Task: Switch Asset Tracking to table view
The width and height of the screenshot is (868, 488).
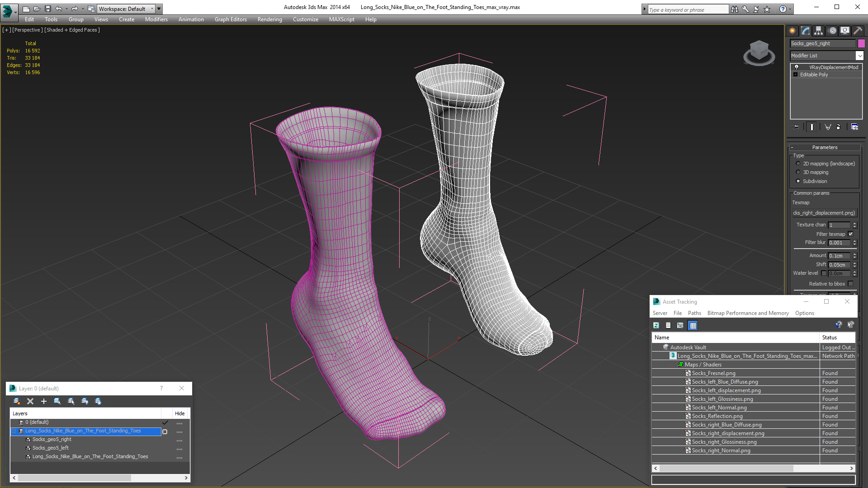Action: point(693,325)
